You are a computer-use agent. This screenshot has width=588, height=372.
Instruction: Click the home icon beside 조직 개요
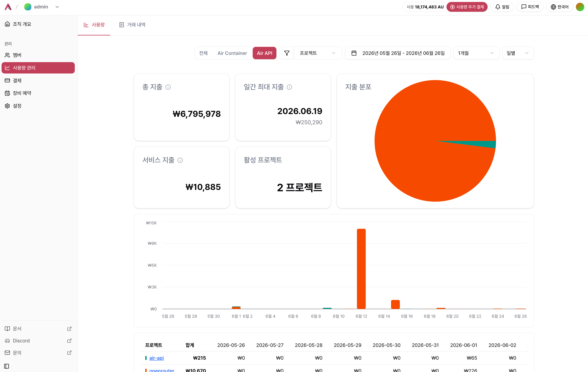click(x=7, y=24)
